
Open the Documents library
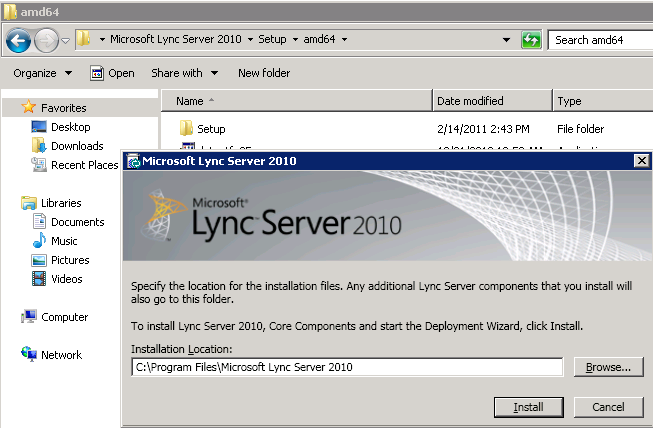(77, 222)
